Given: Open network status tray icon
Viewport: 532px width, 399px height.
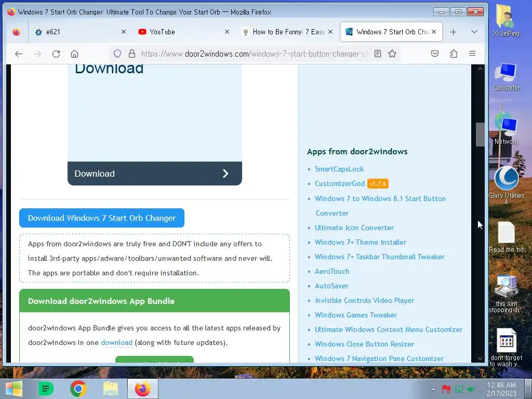Looking at the screenshot, I should (x=459, y=389).
